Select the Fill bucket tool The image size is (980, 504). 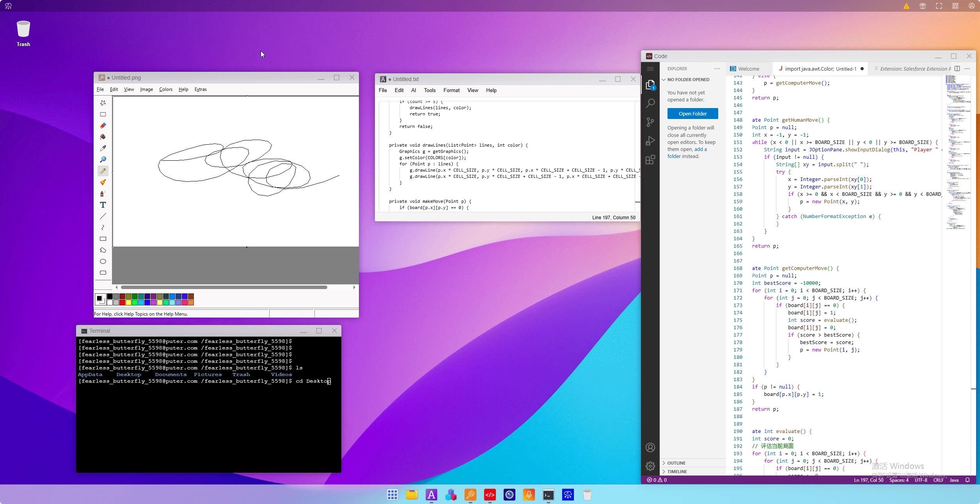[x=103, y=137]
